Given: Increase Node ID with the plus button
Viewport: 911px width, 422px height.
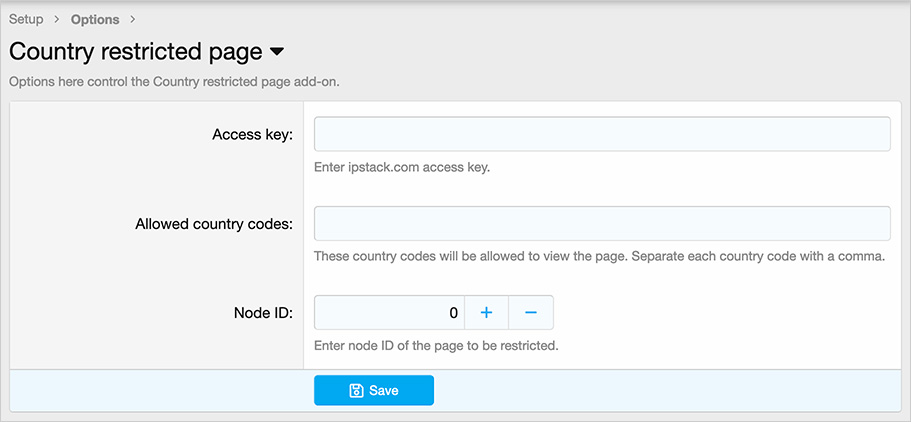Looking at the screenshot, I should click(x=487, y=313).
